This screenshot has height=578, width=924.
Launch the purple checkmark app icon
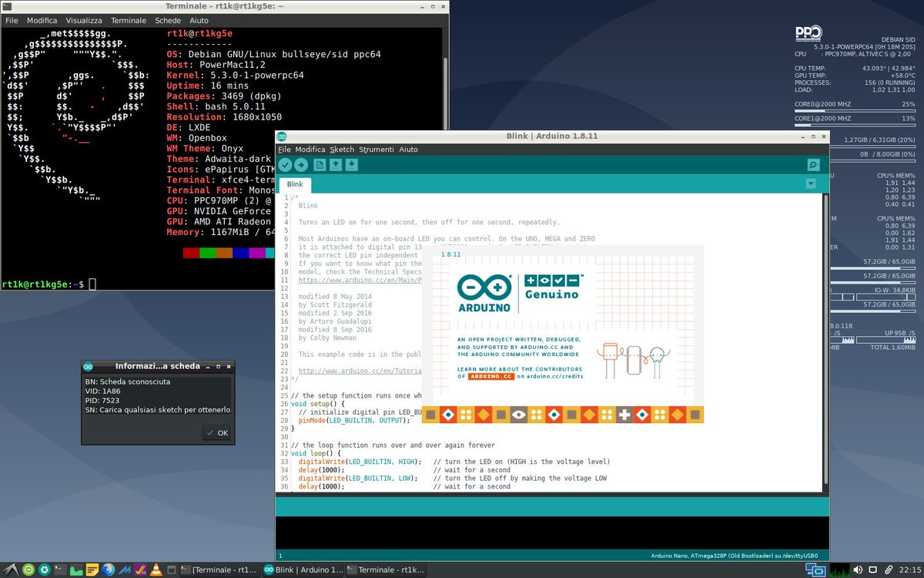pyautogui.click(x=139, y=570)
